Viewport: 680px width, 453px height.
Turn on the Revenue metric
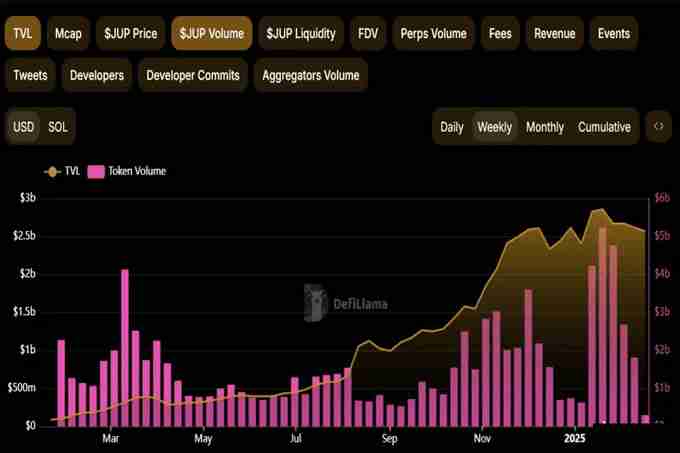(x=555, y=33)
